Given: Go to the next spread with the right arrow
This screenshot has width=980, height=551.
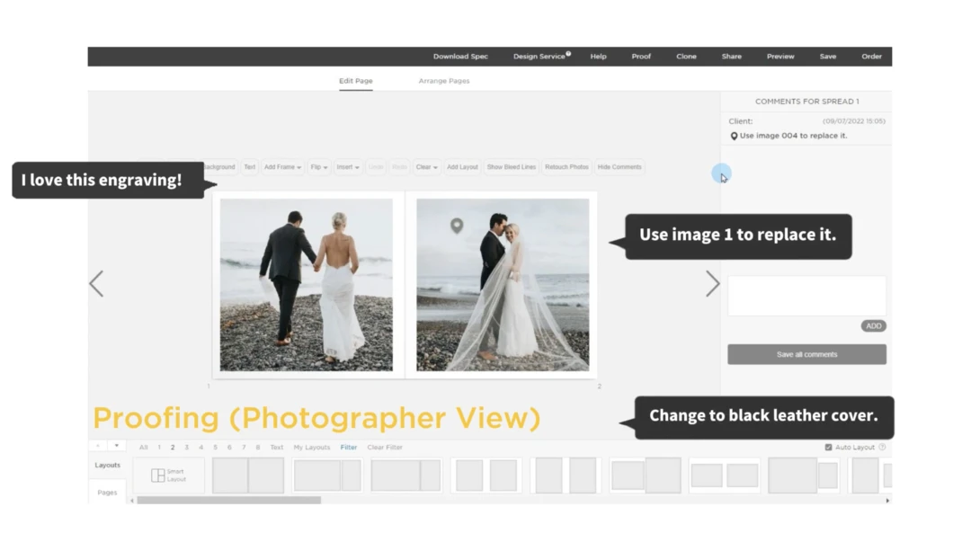Looking at the screenshot, I should point(712,284).
